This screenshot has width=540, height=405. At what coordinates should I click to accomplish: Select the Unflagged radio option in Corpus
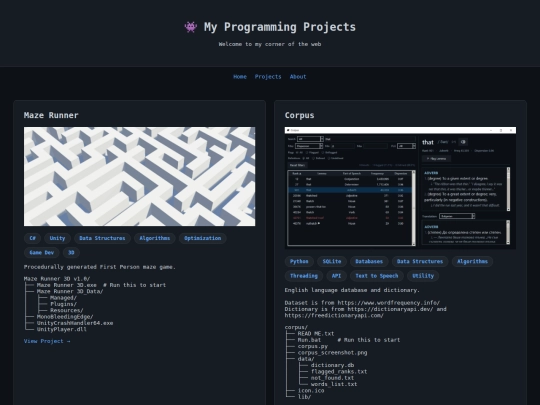click(x=330, y=153)
